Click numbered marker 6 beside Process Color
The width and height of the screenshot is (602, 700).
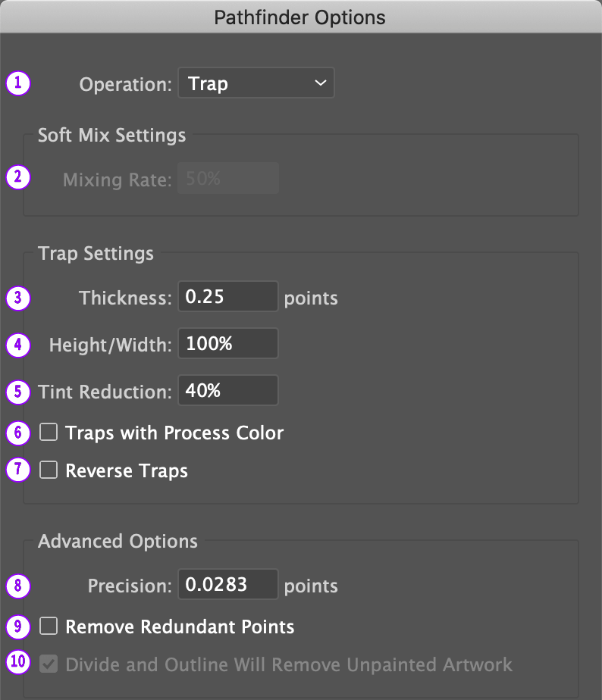[x=18, y=433]
